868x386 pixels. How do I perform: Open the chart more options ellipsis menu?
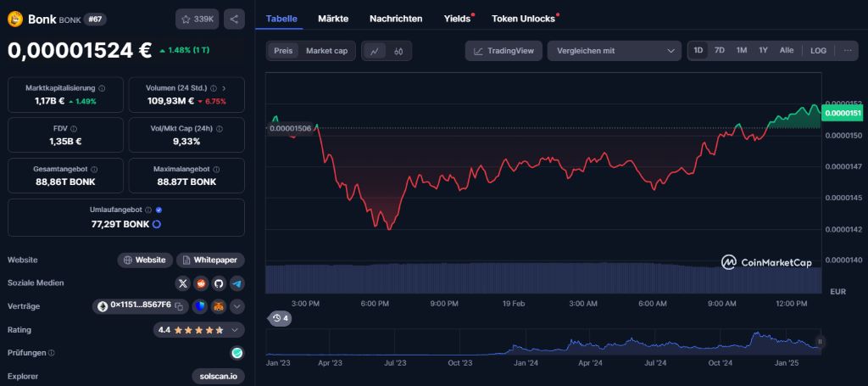pos(848,50)
